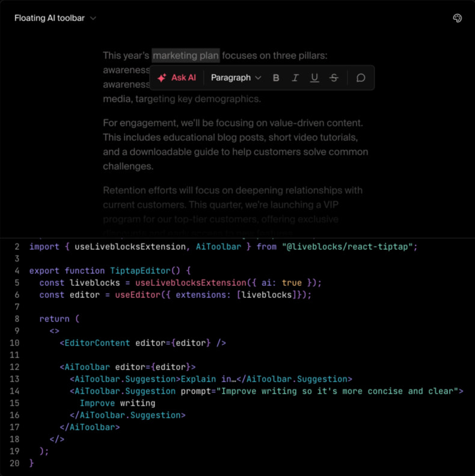Toggle bold formatting in floating toolbar
This screenshot has height=476, width=475.
click(x=276, y=78)
